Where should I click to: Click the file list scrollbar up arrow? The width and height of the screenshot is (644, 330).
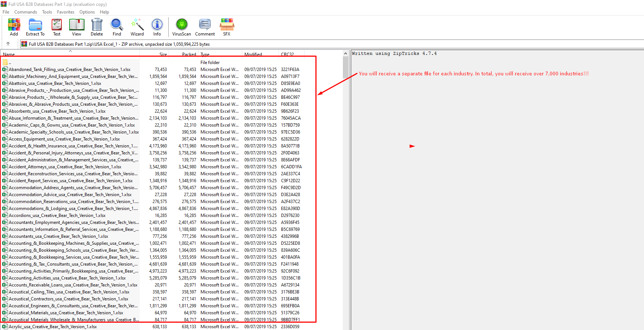[x=345, y=53]
